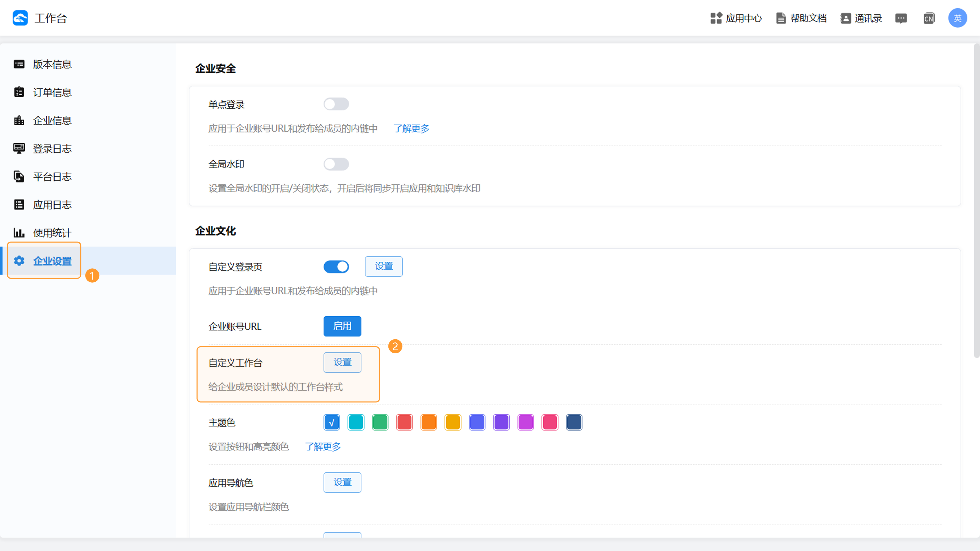Screen dimensions: 980x551
Task: Click 设置 button for 自定义工作台
Action: tap(342, 362)
